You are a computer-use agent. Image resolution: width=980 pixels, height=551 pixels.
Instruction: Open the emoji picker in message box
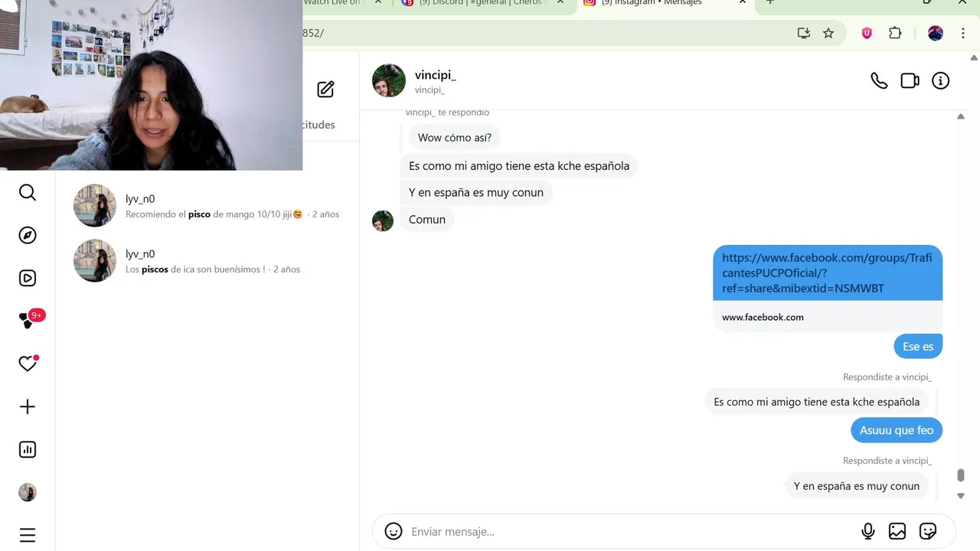point(394,531)
